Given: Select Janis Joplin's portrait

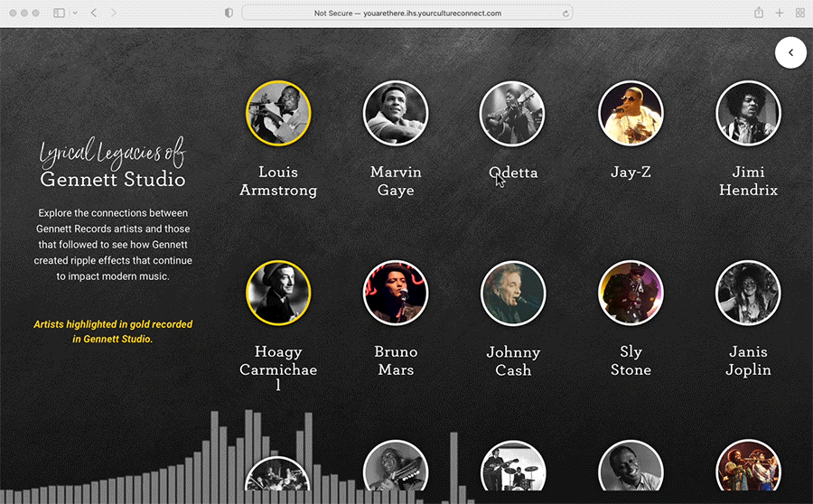Looking at the screenshot, I should (x=748, y=293).
